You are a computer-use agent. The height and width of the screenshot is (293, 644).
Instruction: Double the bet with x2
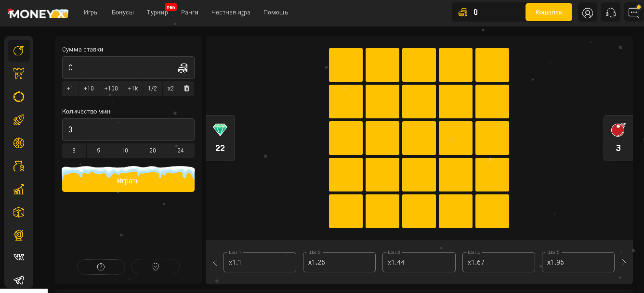(171, 89)
